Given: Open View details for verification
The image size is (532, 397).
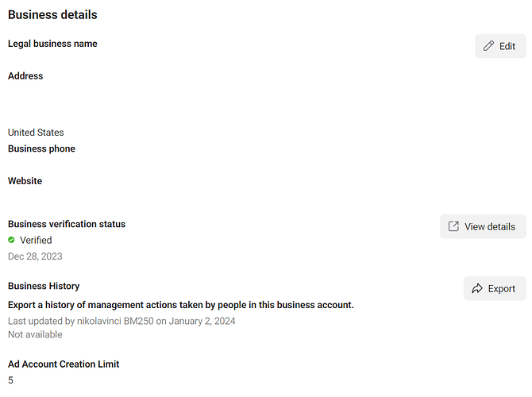Looking at the screenshot, I should tap(483, 226).
